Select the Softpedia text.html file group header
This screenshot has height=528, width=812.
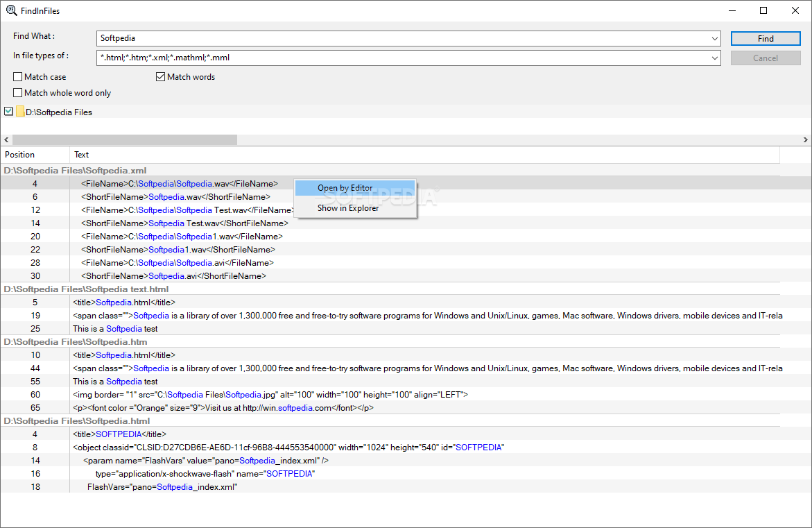point(390,289)
